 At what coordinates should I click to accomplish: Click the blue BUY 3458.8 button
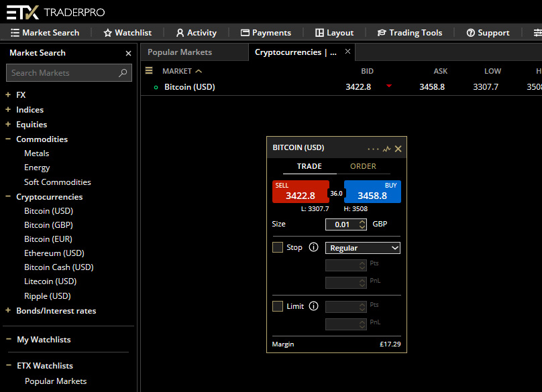point(373,192)
